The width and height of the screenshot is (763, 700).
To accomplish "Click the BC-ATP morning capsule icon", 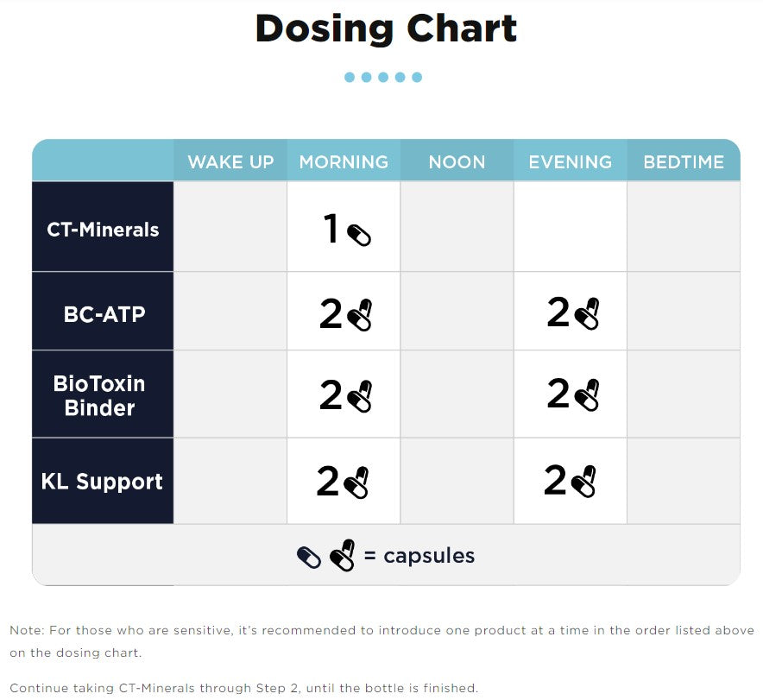I will (x=359, y=315).
